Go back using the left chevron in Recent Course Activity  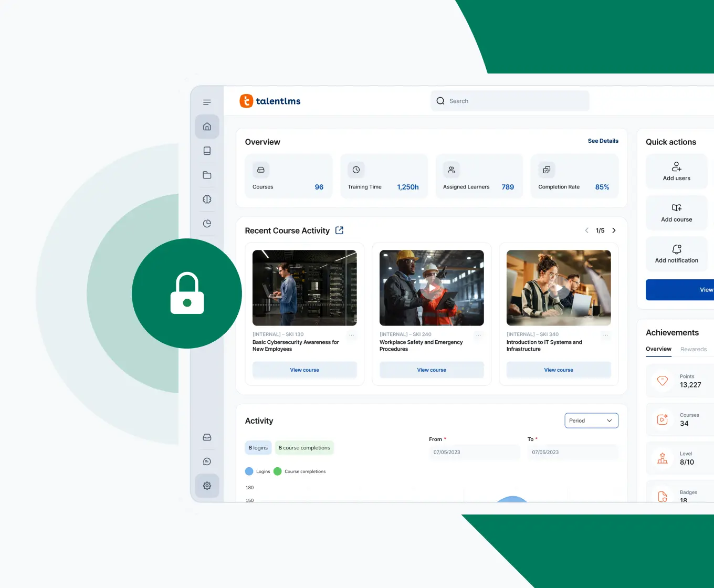pyautogui.click(x=586, y=230)
